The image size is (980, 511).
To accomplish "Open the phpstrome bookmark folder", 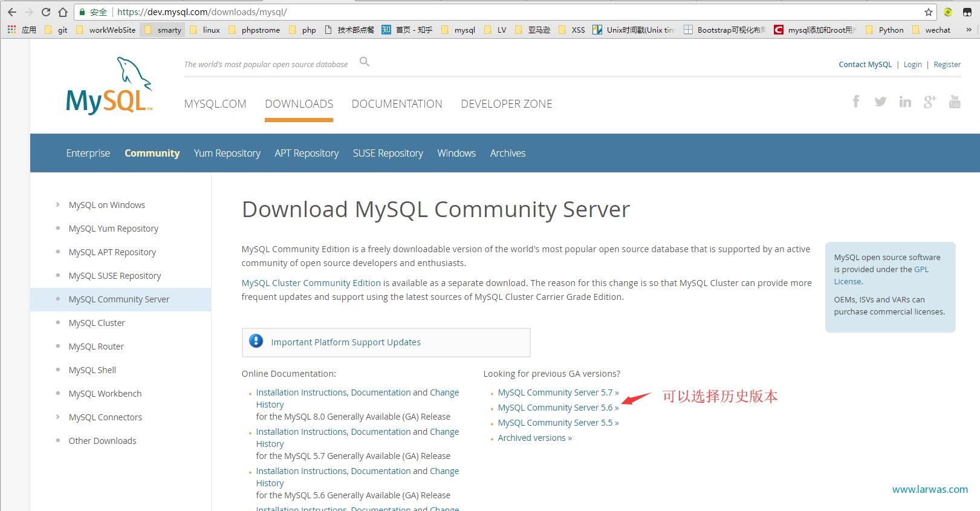I will (255, 30).
